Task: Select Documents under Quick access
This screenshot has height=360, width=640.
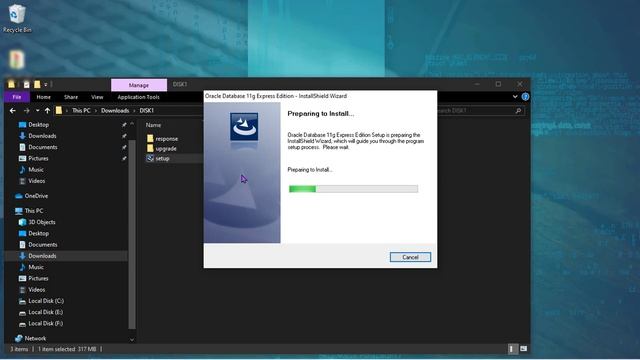Action: pos(42,147)
